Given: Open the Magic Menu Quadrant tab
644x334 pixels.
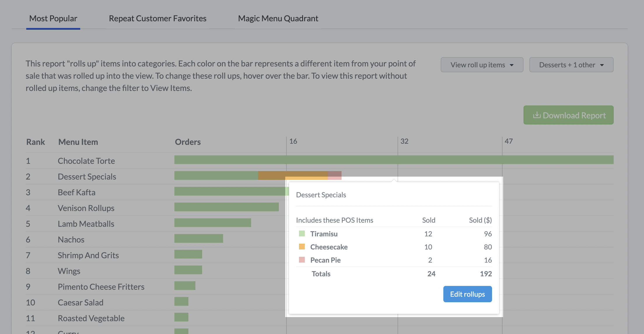Looking at the screenshot, I should point(278,18).
